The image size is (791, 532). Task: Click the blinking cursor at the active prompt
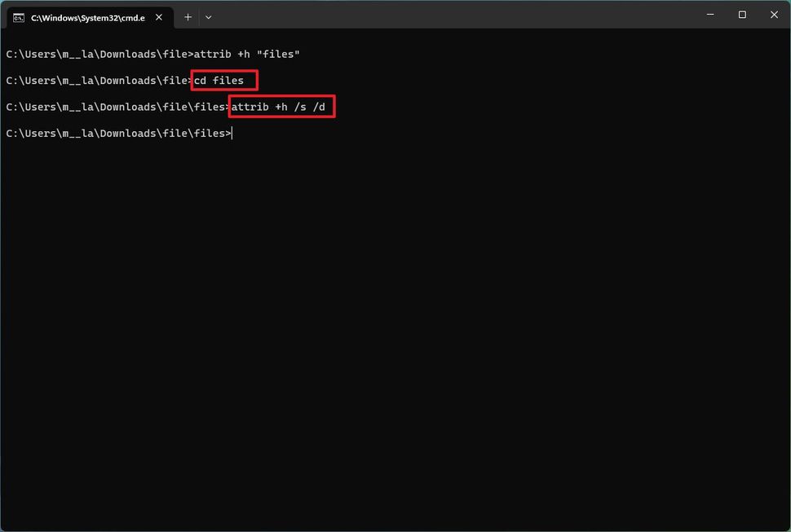[232, 133]
